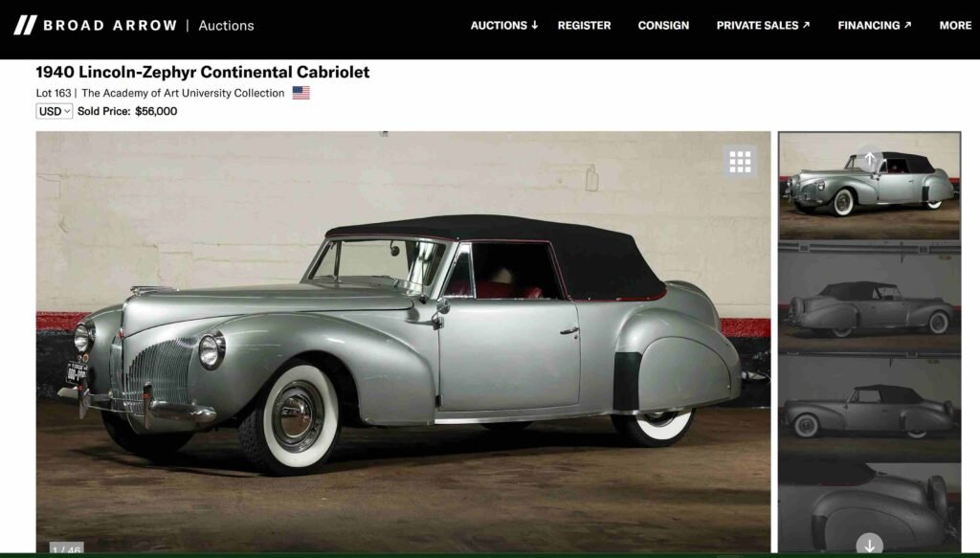Screen dimensions: 980x558
Task: Select the rear three-quarter view thumbnail
Action: tap(869, 298)
